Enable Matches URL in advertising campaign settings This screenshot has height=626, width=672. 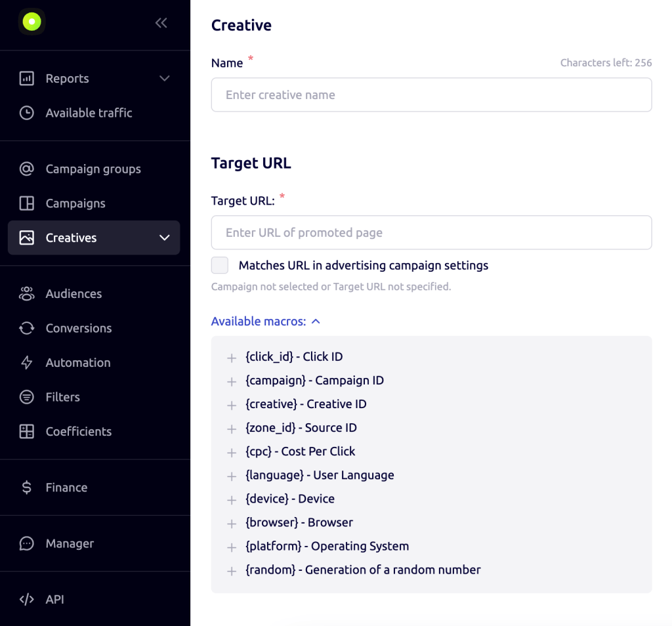pos(220,266)
